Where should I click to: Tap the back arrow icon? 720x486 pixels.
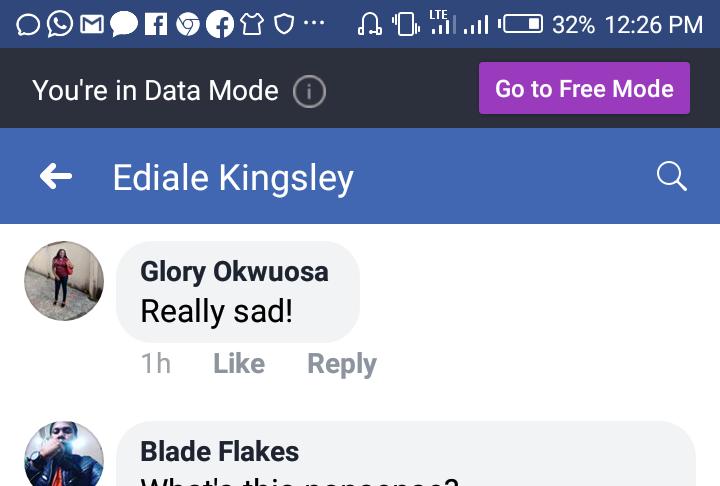56,177
